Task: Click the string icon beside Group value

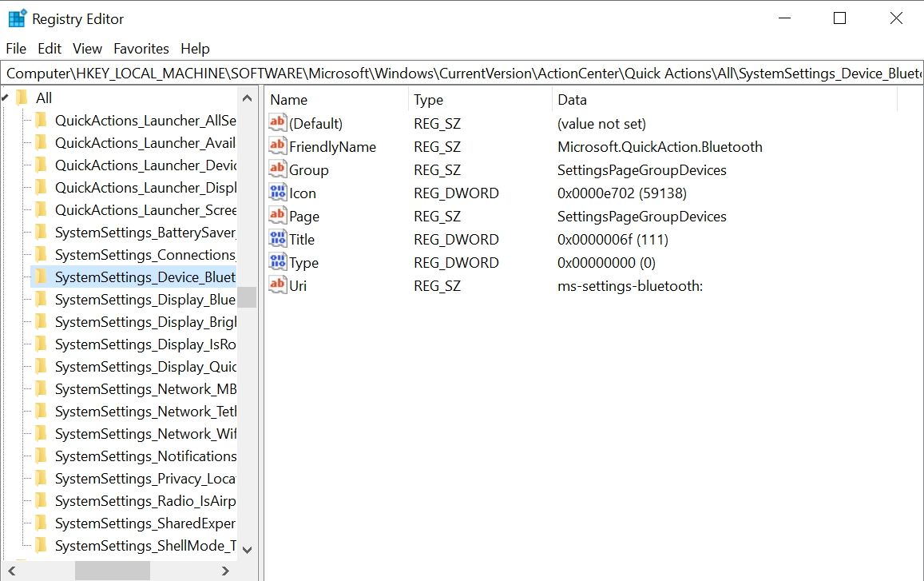Action: (278, 169)
